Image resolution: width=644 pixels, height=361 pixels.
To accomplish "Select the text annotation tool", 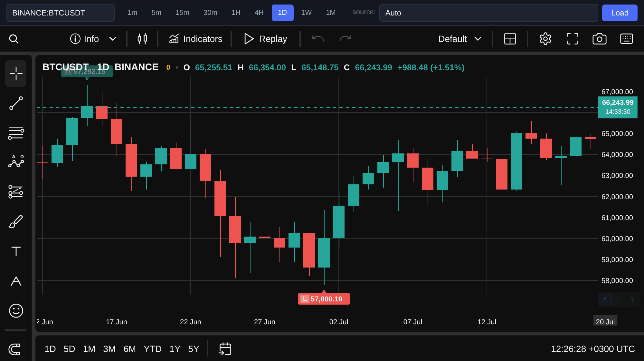I will [x=16, y=251].
